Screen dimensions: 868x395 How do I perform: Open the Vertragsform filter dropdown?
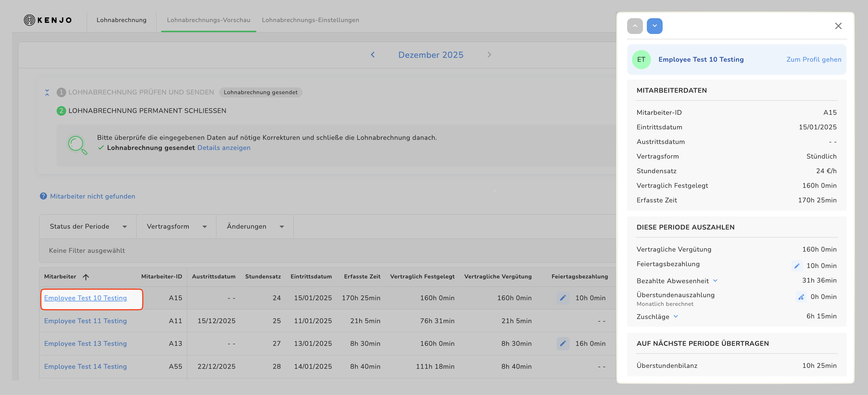point(176,227)
